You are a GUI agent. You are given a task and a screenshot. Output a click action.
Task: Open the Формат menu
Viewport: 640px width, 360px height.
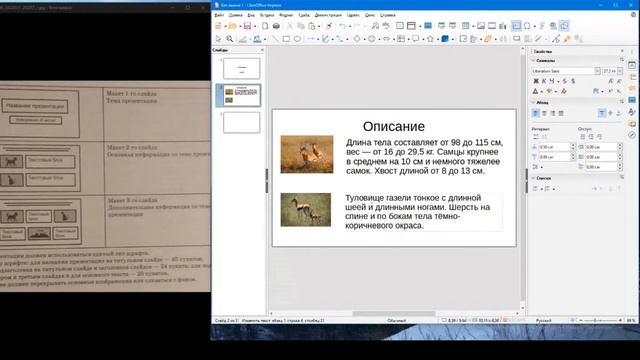click(x=286, y=15)
